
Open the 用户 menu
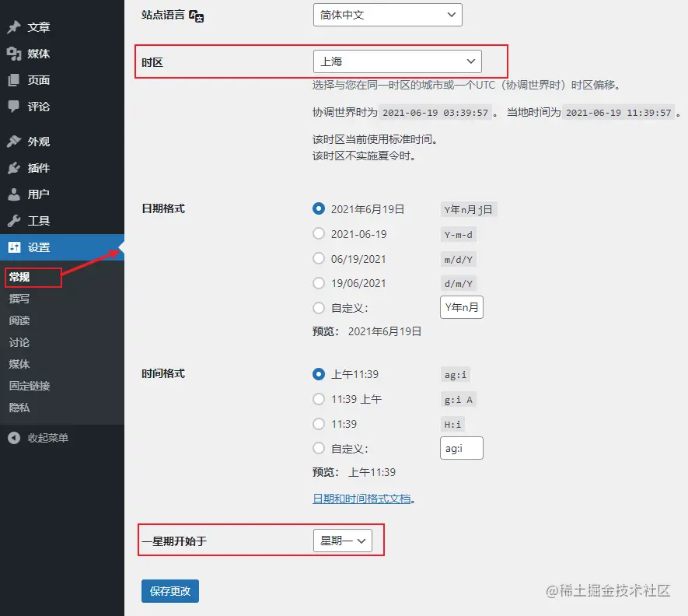(62, 194)
